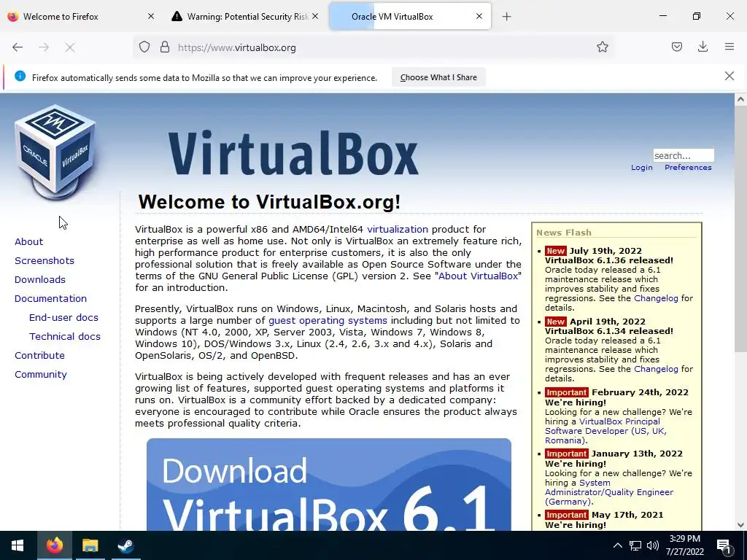Click the VirtualBox title banner
The height and width of the screenshot is (560, 747).
tap(293, 152)
